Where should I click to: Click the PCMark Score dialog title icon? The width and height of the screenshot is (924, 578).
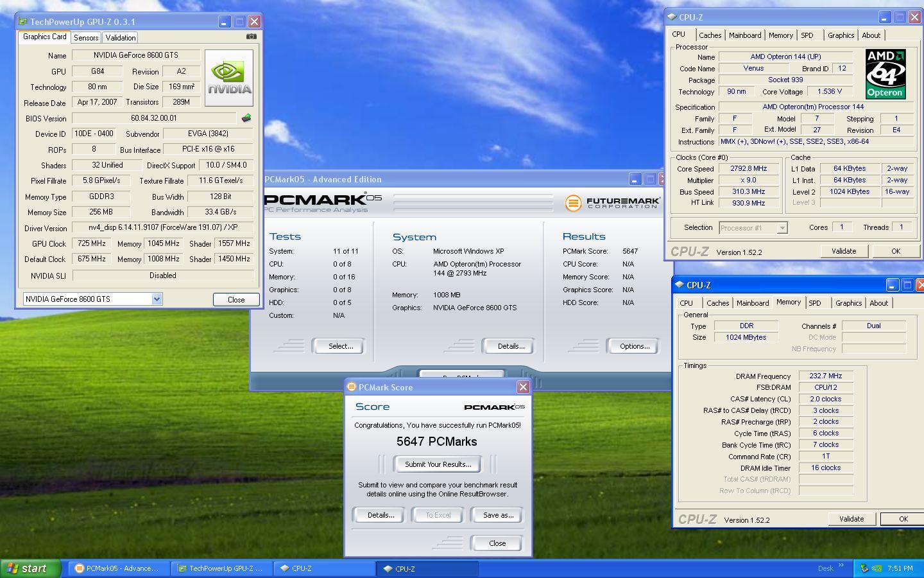352,387
